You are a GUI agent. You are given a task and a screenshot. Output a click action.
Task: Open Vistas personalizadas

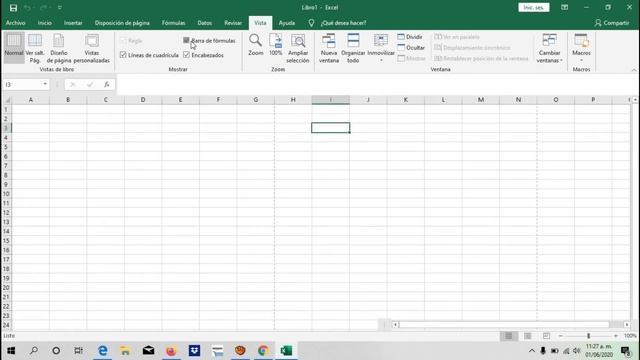click(x=91, y=47)
